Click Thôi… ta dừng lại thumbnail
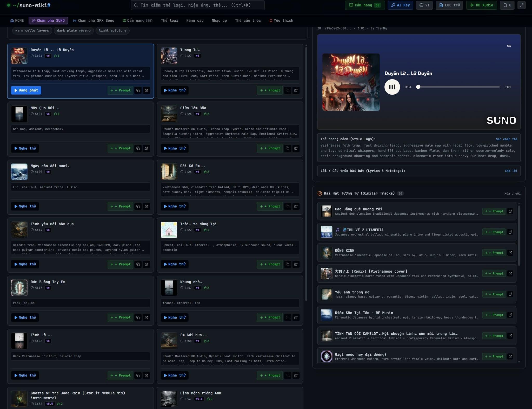532x409 pixels. point(169,230)
